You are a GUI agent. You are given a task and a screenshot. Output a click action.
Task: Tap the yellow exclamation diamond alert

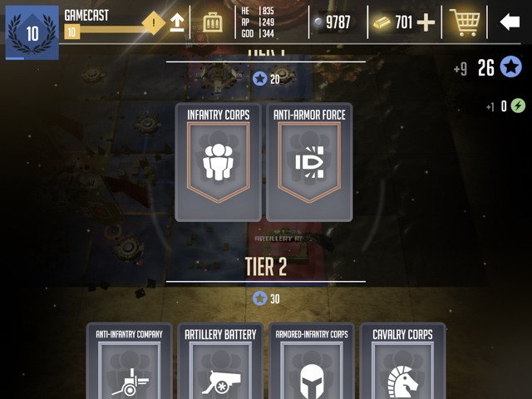pos(153,23)
